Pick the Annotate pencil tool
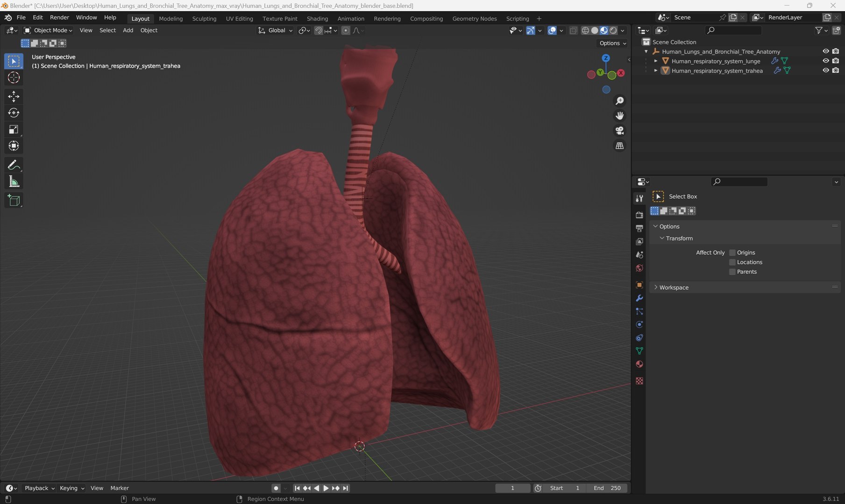Viewport: 845px width, 504px height. click(x=14, y=165)
